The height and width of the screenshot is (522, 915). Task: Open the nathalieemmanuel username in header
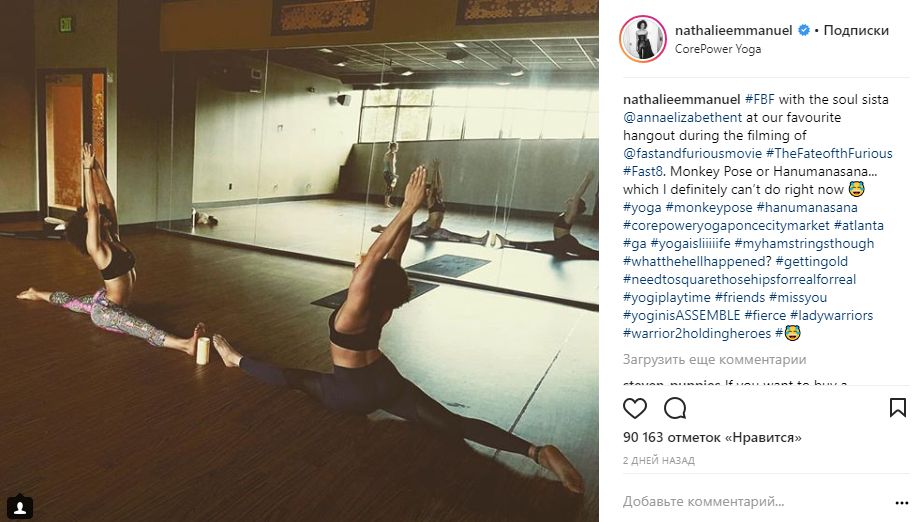734,30
